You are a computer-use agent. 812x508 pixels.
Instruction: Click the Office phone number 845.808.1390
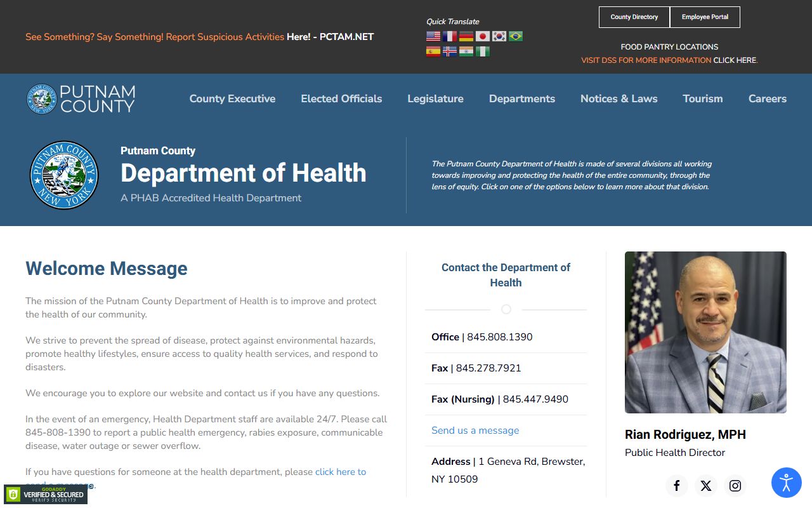(500, 337)
